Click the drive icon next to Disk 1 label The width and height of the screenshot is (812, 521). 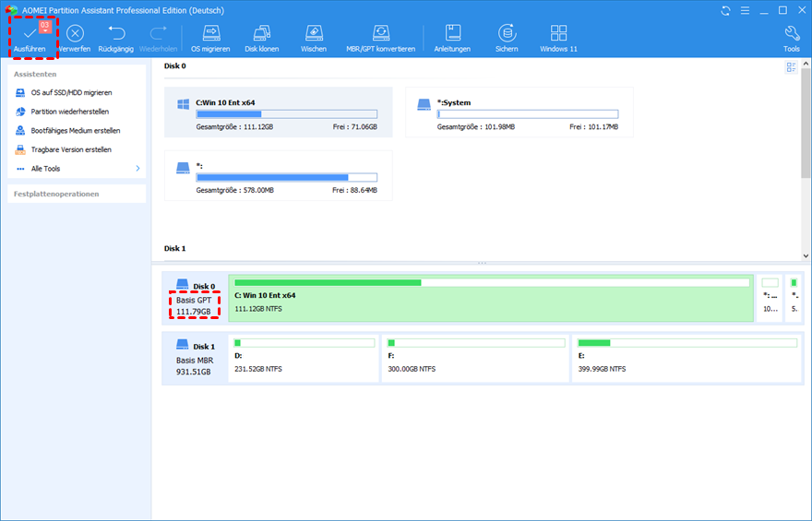[183, 344]
